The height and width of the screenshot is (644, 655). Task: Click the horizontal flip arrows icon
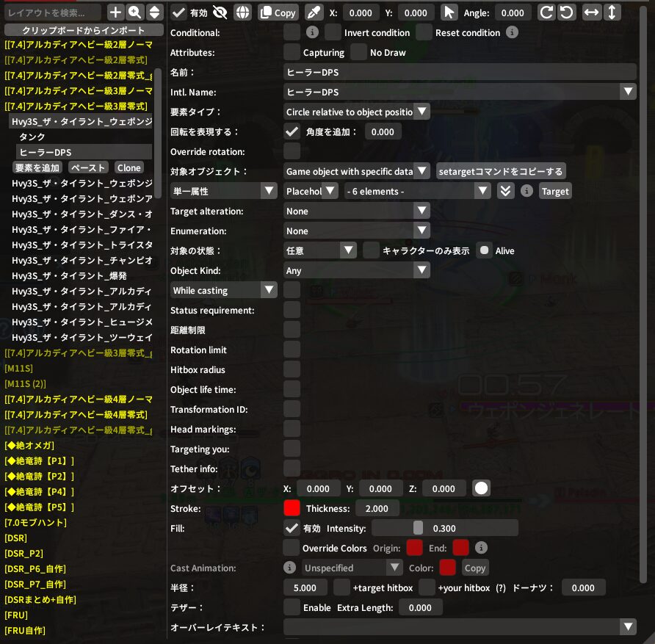[x=592, y=12]
